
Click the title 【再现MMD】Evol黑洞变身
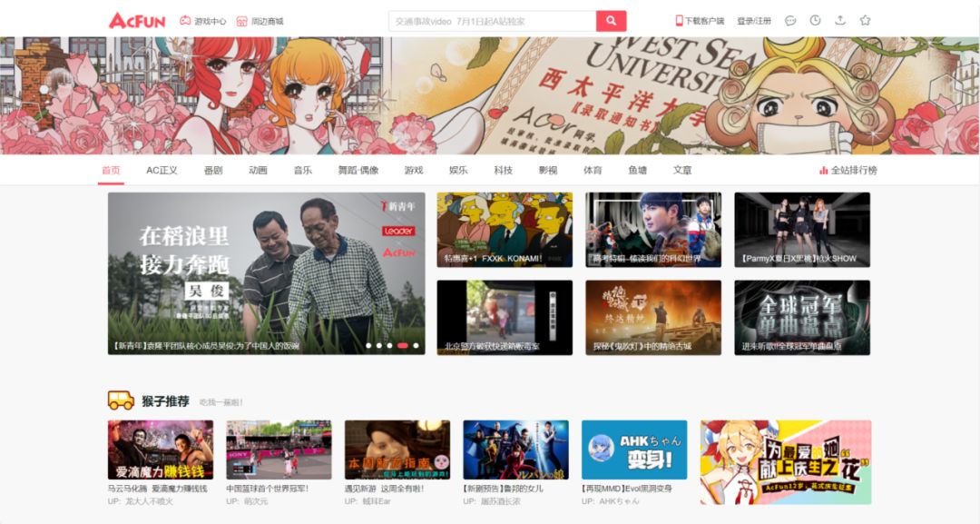click(627, 489)
